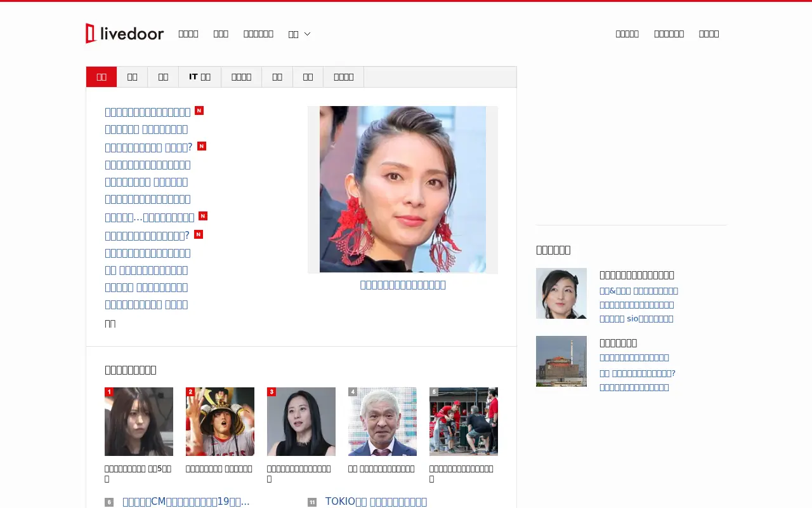The height and width of the screenshot is (508, 812).
Task: Switch to the IT news tab
Action: tap(200, 77)
